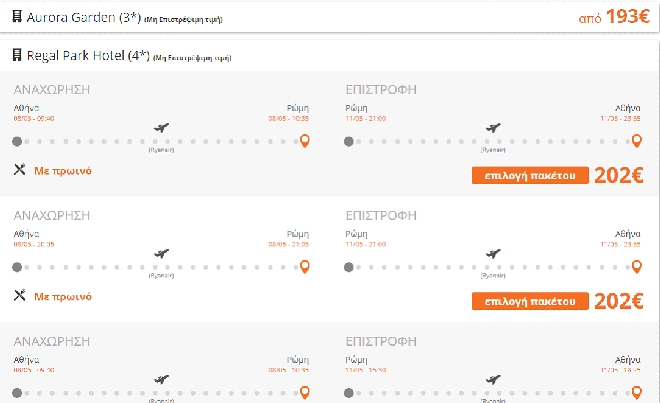The height and width of the screenshot is (403, 660).
Task: Click the airplane icon in the second ΕΠΙΣΤΡΟΦΗ flight
Action: 492,254
